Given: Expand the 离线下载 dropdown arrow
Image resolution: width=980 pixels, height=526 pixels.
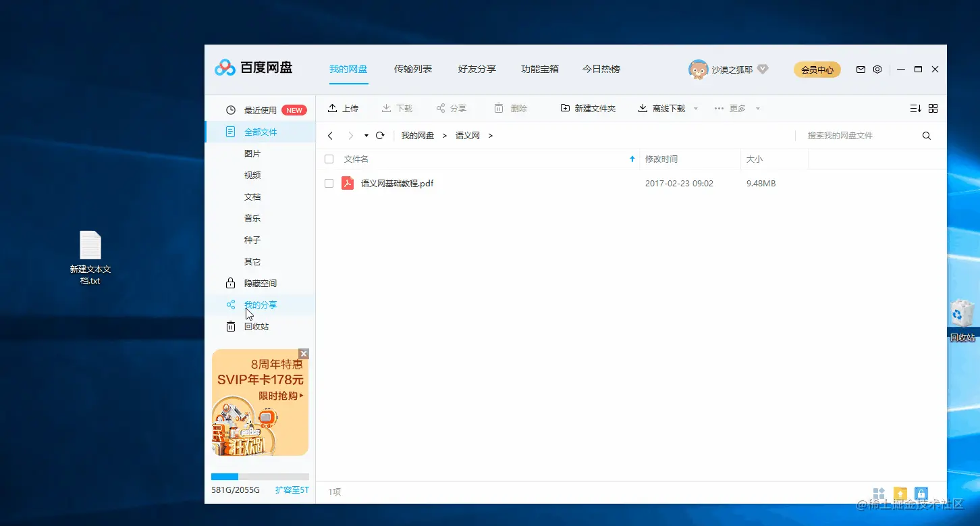Looking at the screenshot, I should (696, 108).
